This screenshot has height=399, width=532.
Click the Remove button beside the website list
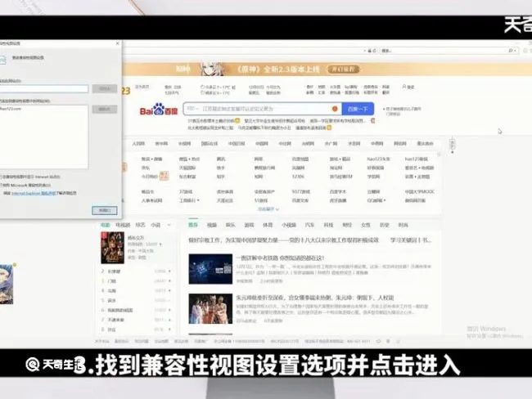[105, 109]
